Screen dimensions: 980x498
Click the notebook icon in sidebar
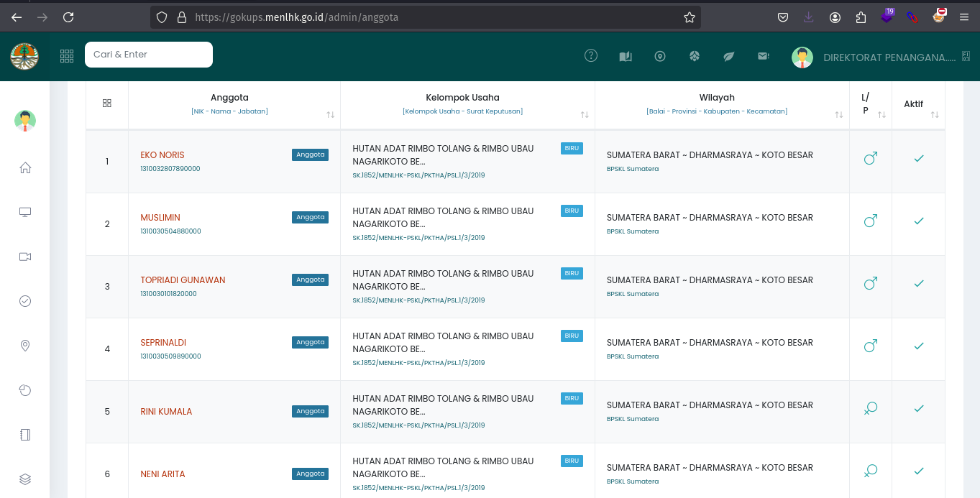pos(25,435)
